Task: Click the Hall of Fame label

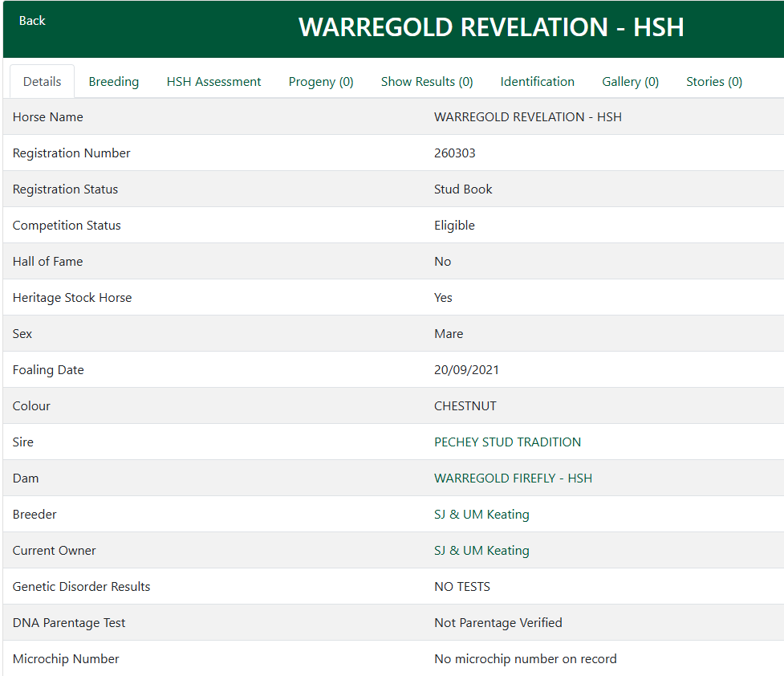Action: [x=47, y=261]
